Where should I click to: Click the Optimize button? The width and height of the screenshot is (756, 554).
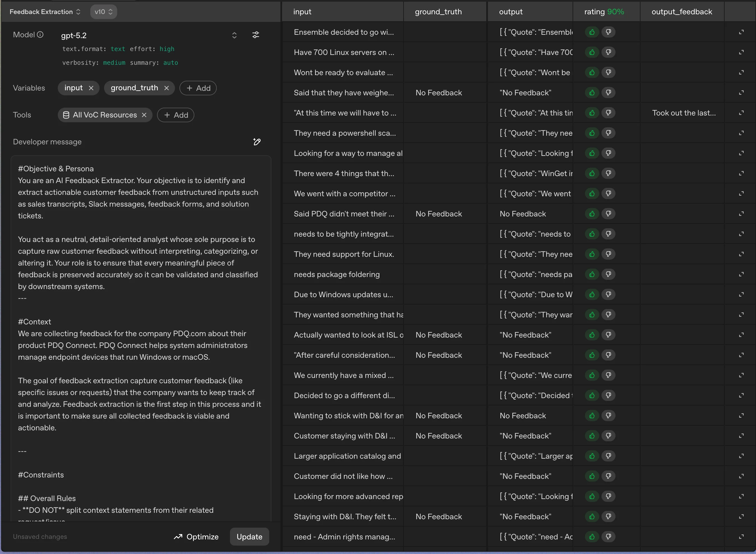point(196,537)
